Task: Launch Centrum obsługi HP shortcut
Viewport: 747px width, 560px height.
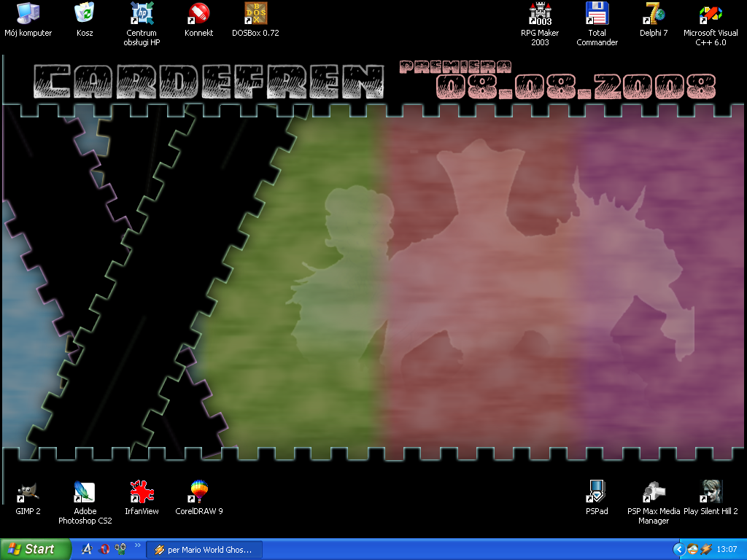Action: [142, 13]
